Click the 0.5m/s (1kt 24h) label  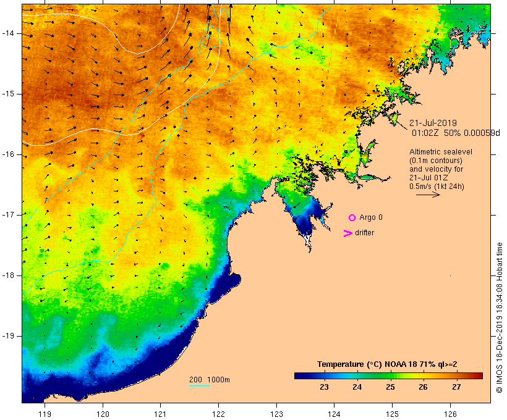pos(437,187)
